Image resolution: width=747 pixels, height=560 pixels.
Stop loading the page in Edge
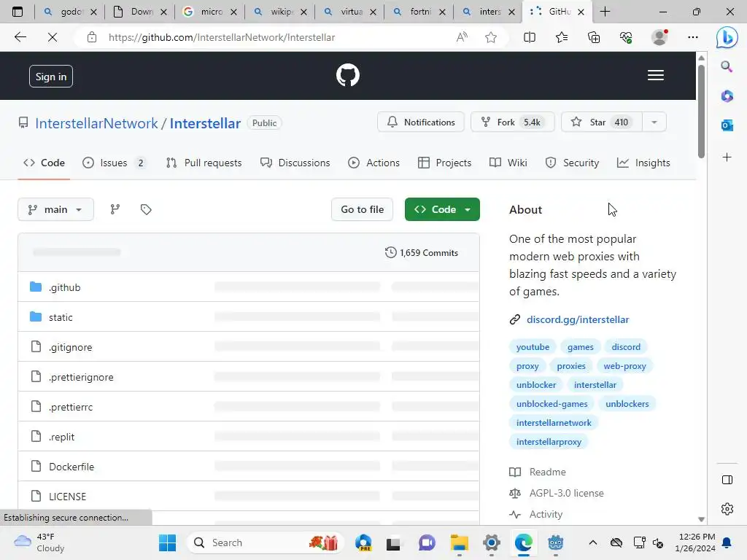pos(53,37)
